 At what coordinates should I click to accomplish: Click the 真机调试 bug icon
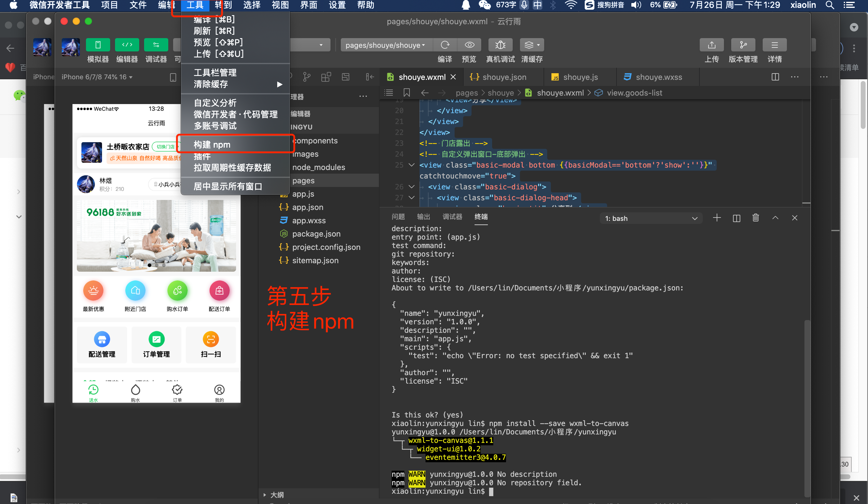(x=500, y=45)
